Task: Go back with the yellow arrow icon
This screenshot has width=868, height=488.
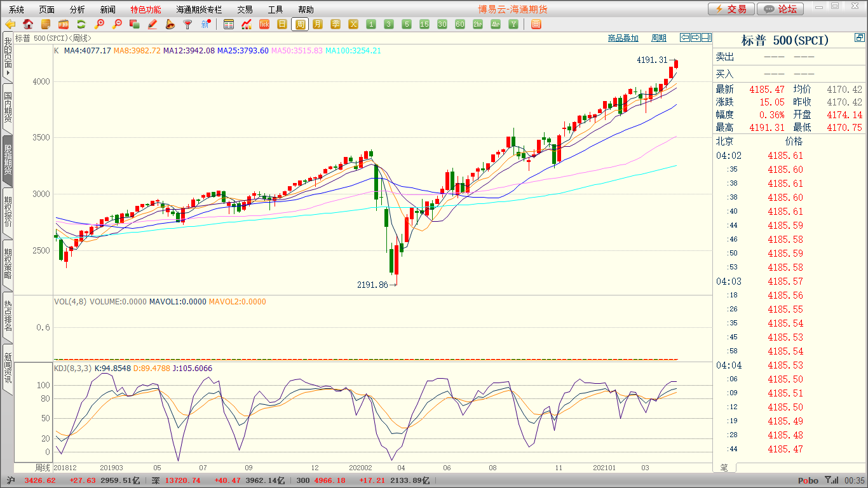Action: point(10,24)
